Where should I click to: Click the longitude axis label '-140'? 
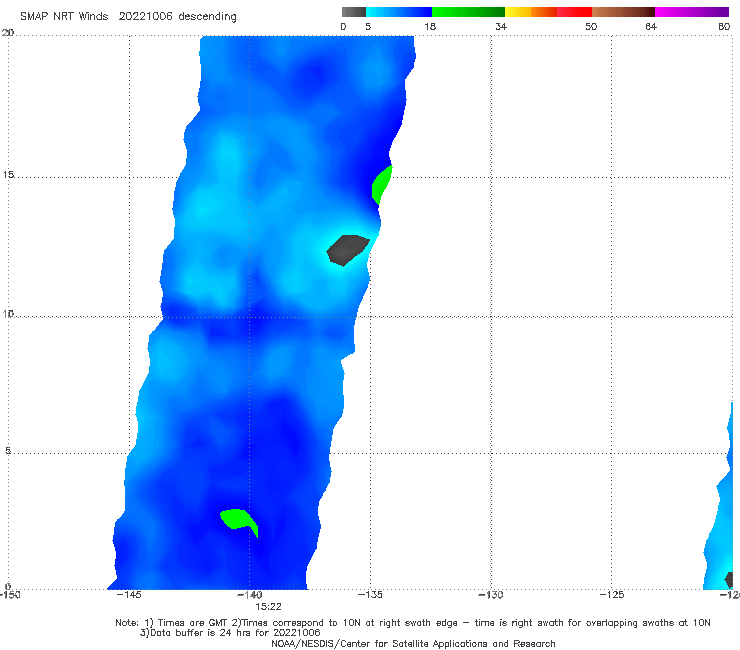(x=249, y=594)
